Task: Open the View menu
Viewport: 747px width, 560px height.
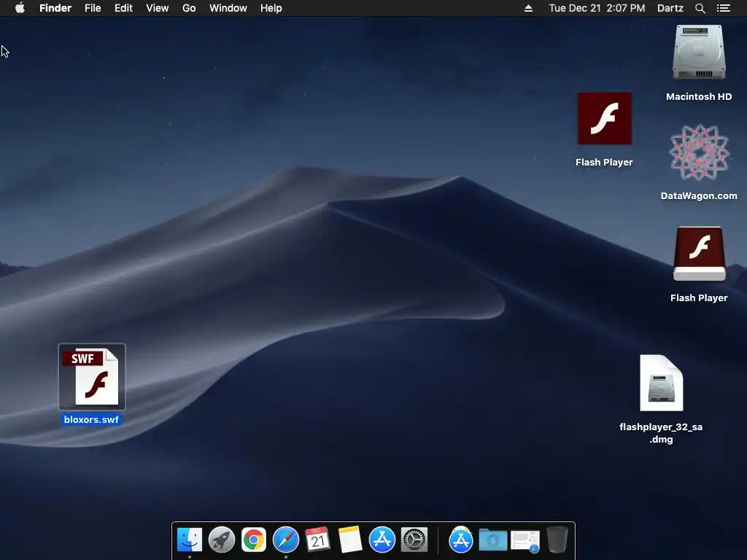Action: click(158, 8)
